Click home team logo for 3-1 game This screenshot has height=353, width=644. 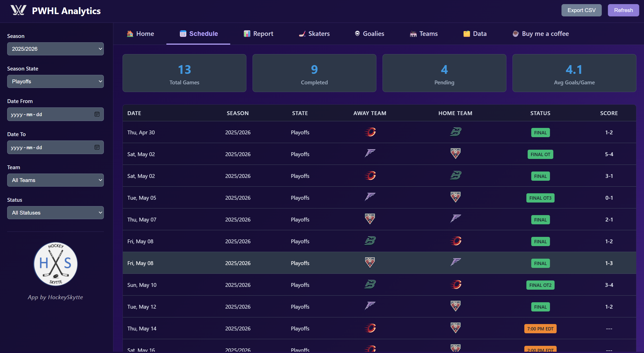pyautogui.click(x=456, y=176)
